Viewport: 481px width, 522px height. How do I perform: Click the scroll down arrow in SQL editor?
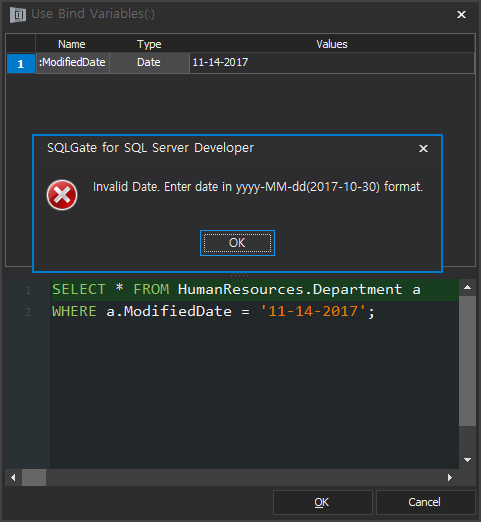[467, 460]
